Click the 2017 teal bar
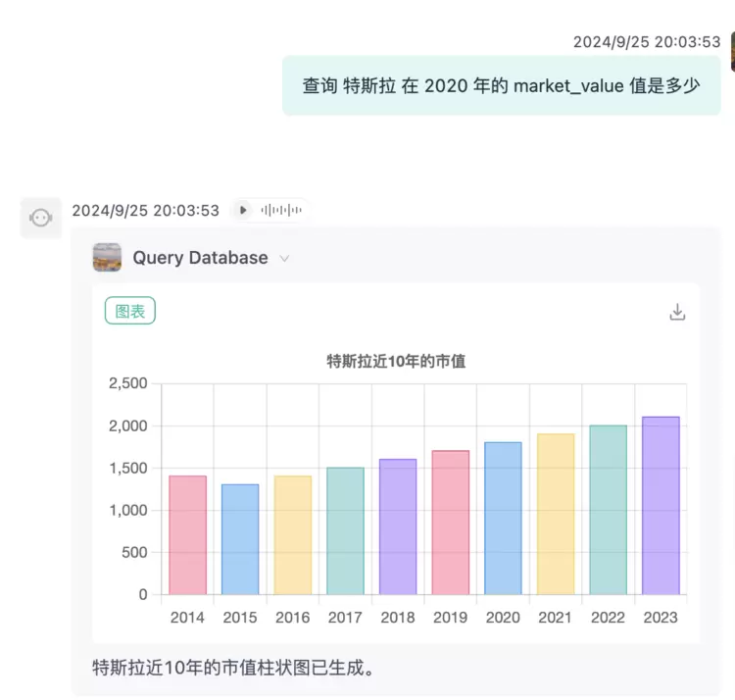Image resolution: width=735 pixels, height=700 pixels. pos(345,530)
